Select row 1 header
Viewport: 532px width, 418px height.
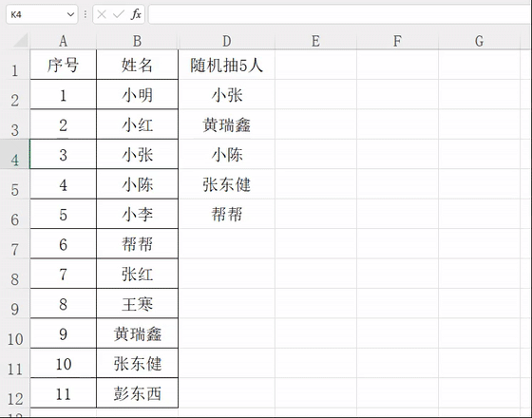click(15, 65)
